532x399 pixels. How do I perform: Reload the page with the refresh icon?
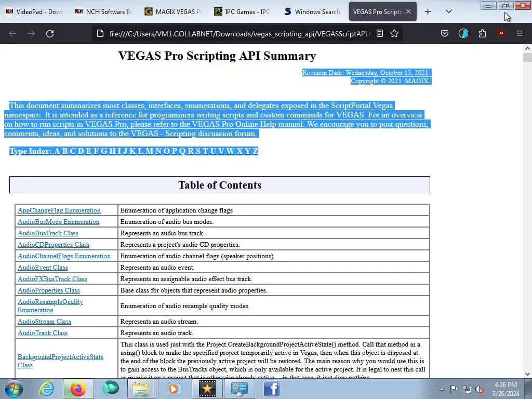(x=50, y=34)
